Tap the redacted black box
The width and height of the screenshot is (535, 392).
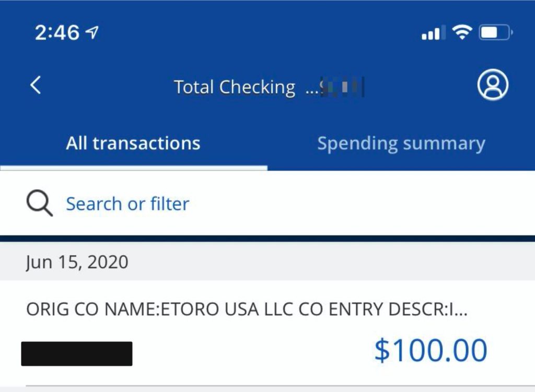77,353
